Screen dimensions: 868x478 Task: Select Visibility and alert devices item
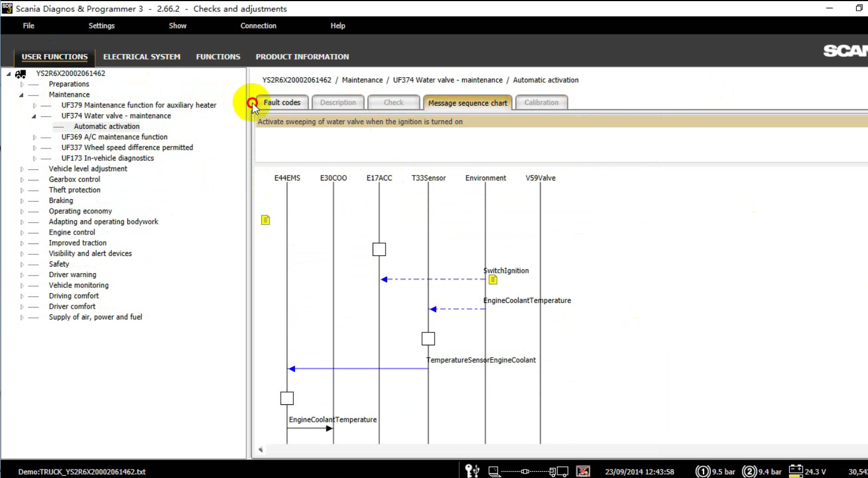90,254
